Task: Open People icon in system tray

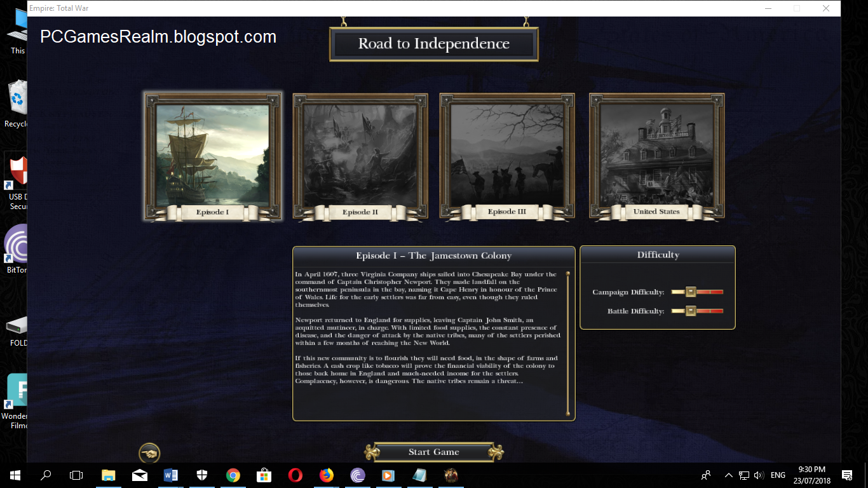Action: [706, 475]
